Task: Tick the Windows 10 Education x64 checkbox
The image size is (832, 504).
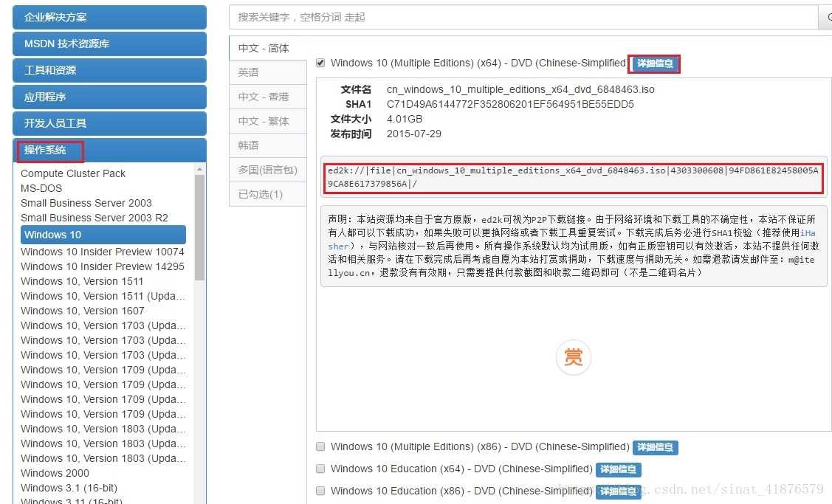Action: tap(320, 469)
